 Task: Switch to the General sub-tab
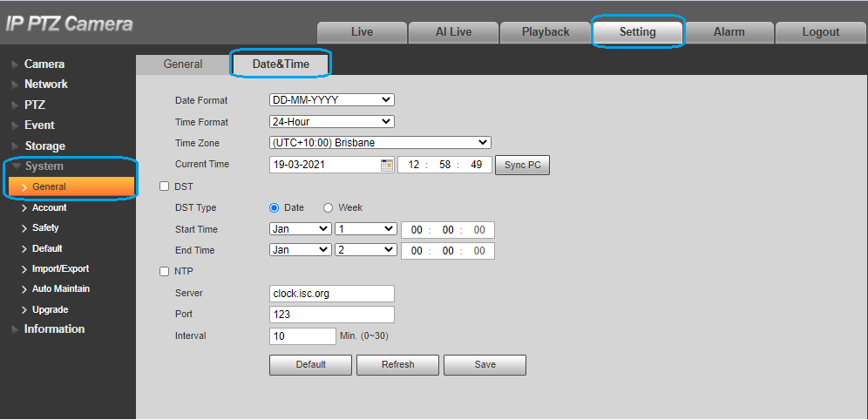(x=183, y=64)
